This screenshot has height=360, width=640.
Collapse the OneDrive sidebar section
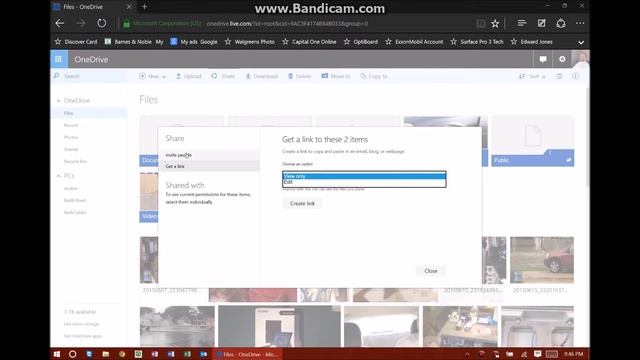coord(58,100)
